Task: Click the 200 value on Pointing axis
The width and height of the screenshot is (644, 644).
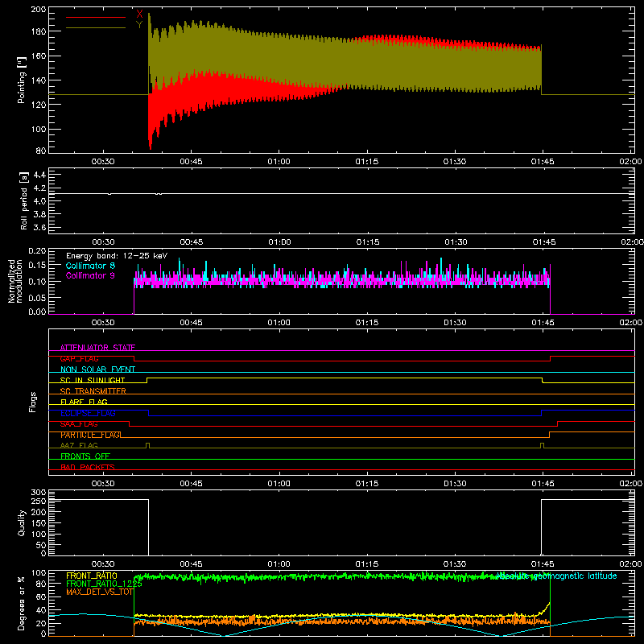Action: click(39, 10)
